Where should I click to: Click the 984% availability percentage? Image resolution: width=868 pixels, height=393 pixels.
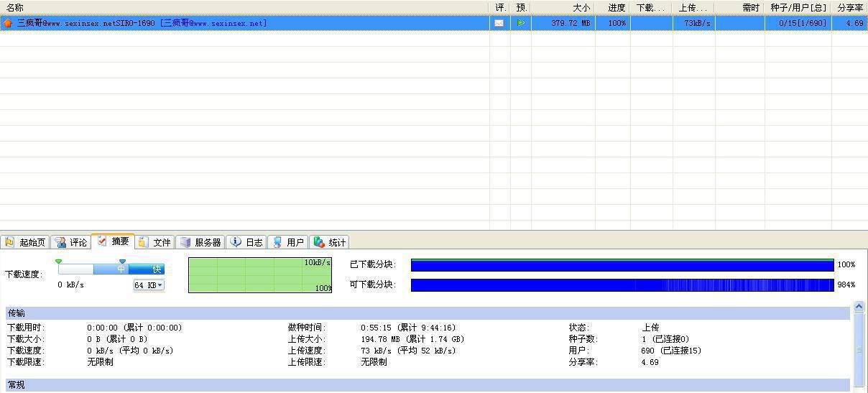tap(846, 285)
